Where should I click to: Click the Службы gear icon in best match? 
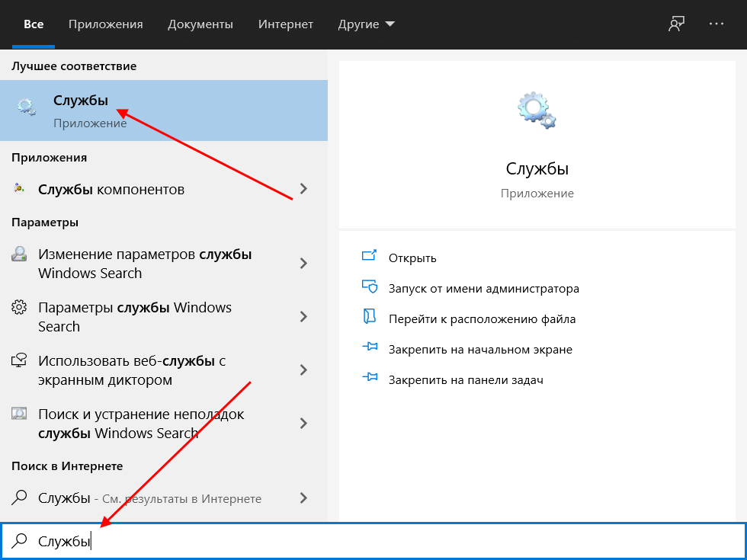[x=26, y=107]
